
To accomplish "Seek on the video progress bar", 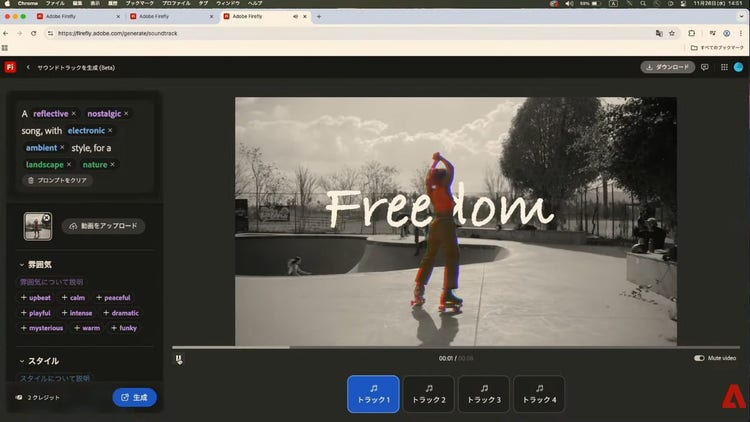I will click(400, 348).
